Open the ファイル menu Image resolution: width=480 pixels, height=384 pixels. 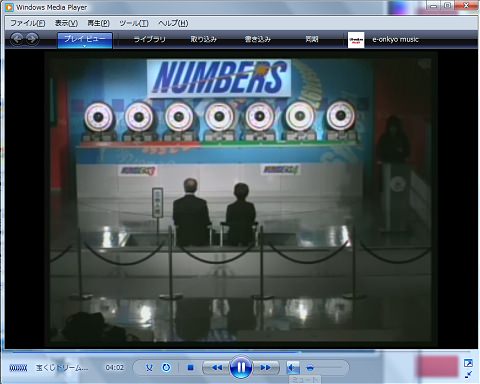point(28,23)
